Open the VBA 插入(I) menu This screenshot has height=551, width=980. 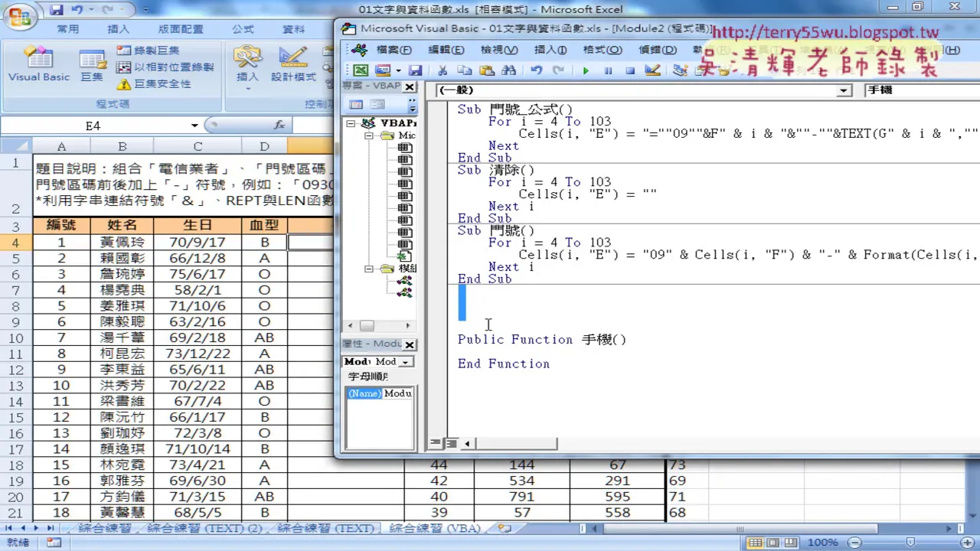pyautogui.click(x=550, y=50)
